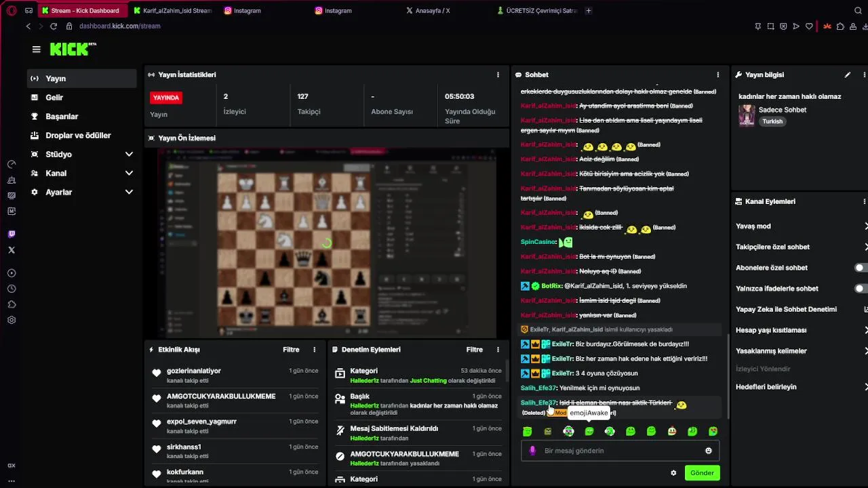Open the Etkinlik Akışı three-dot menu

314,350
